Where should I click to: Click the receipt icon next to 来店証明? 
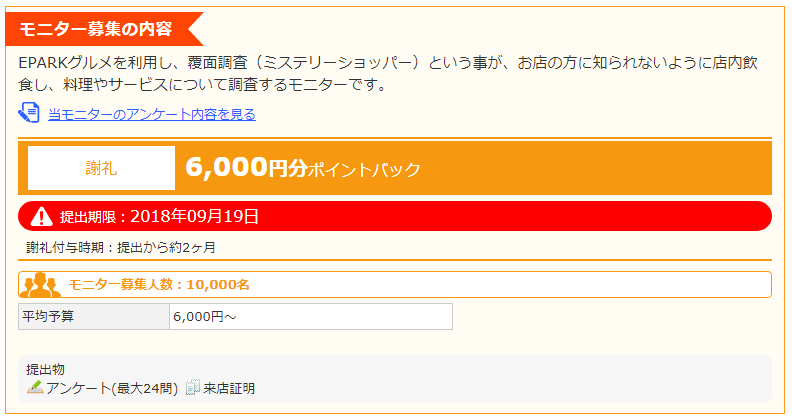pos(192,387)
